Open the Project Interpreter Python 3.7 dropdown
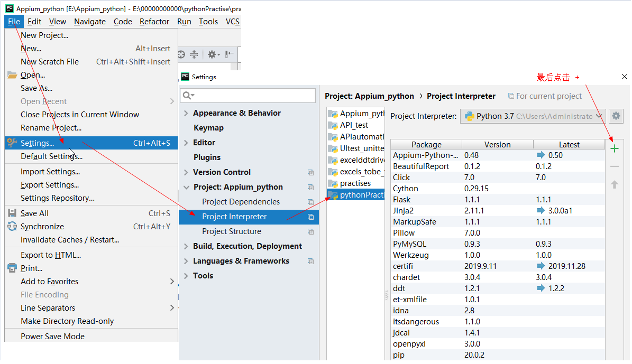Screen dimensions: 632x364 [533, 116]
